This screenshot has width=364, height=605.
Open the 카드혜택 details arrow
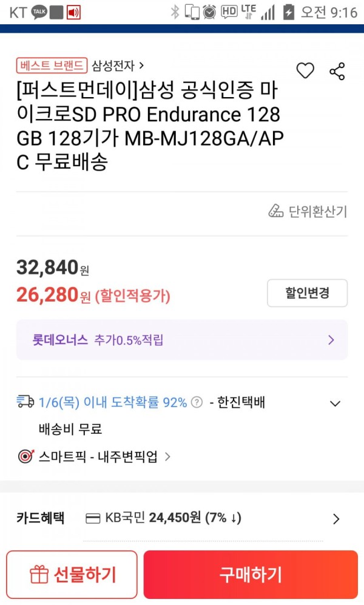tap(336, 519)
